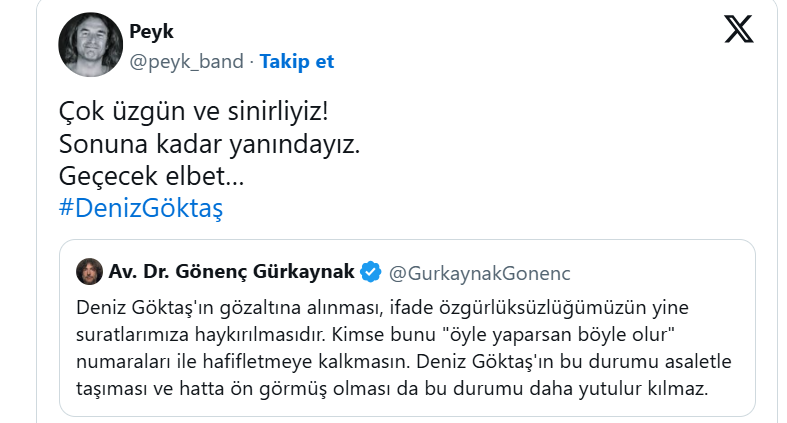The height and width of the screenshot is (423, 787).
Task: Open Av. Dr. Gönenç Gürkaynak name
Action: click(x=231, y=271)
